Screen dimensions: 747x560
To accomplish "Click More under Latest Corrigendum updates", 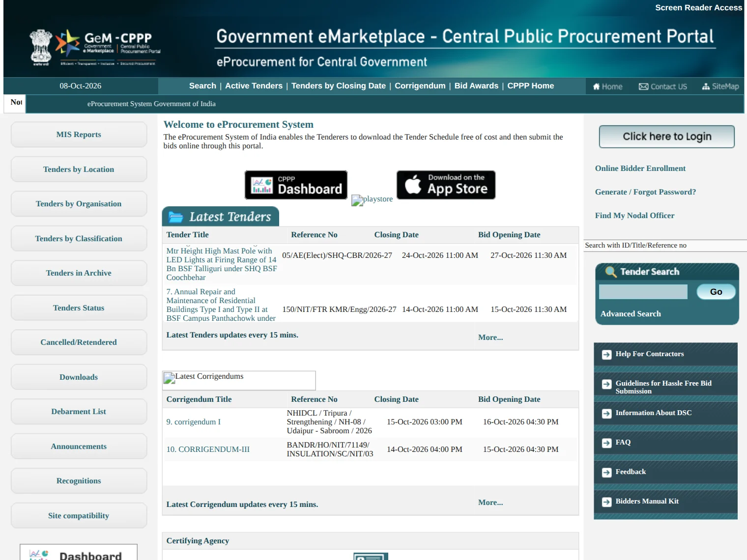I will (490, 503).
